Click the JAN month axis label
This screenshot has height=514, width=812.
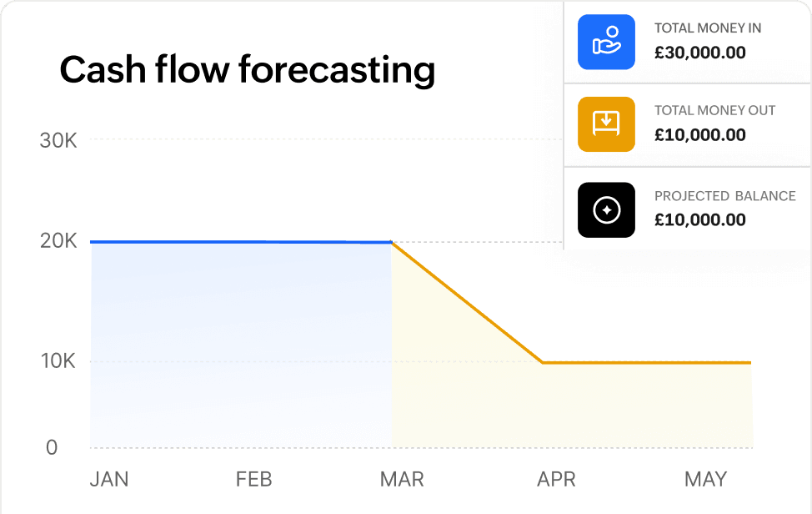(x=109, y=479)
